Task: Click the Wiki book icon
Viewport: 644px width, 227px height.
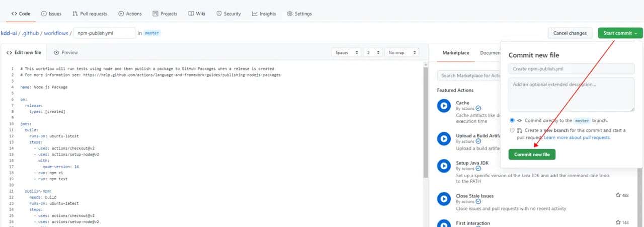Action: click(x=191, y=14)
